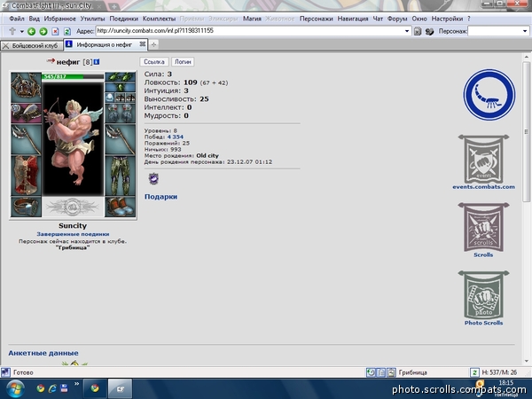Go forward with the green right arrow
532x399 pixels.
[x=43, y=32]
